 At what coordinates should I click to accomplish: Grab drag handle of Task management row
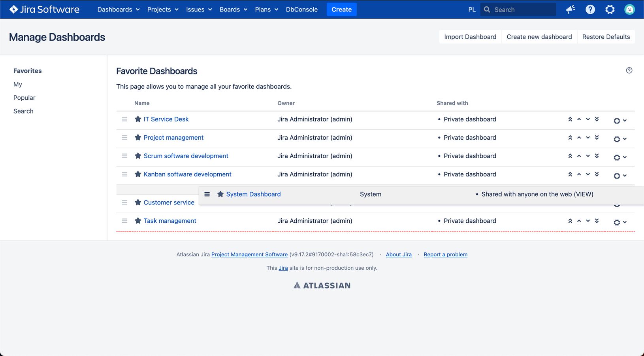click(124, 221)
